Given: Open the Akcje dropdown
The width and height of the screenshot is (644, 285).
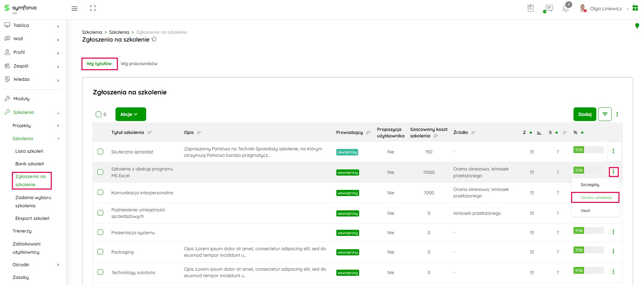Looking at the screenshot, I should coord(131,114).
